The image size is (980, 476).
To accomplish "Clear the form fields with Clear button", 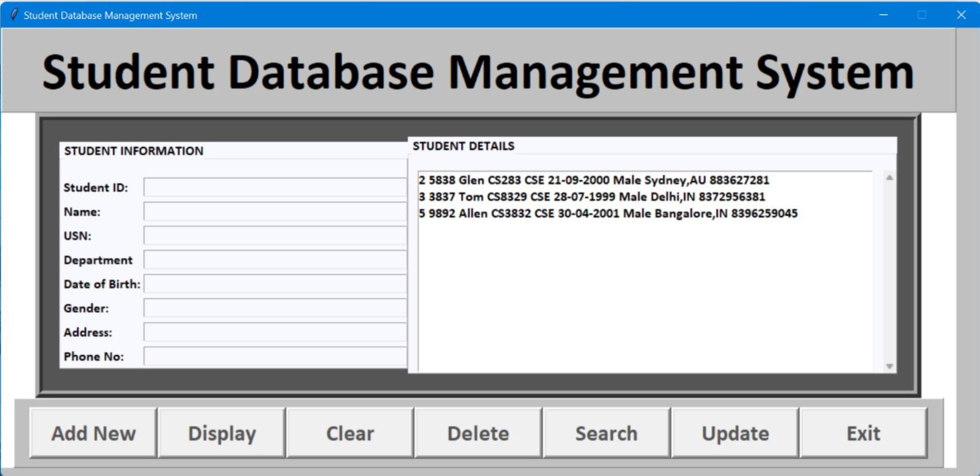I will coord(350,433).
